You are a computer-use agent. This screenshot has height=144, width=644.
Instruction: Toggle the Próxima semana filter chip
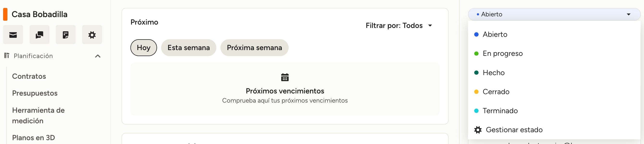point(254,48)
